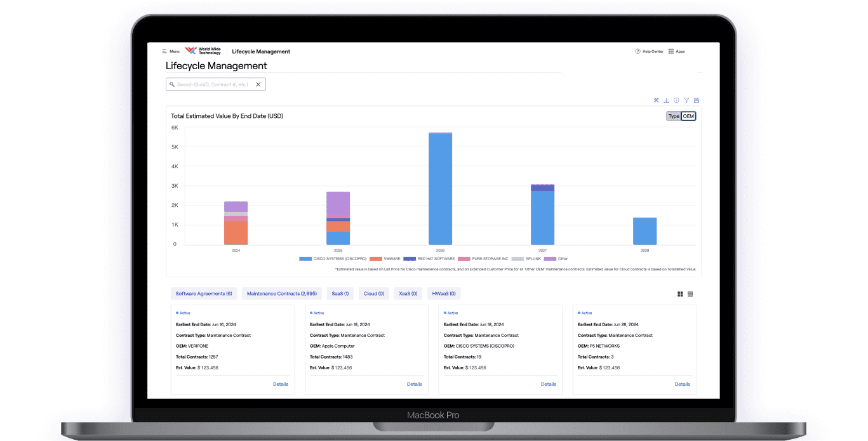Click the orange VMWARE segment of 2024 bar
Viewport: 868px width, 441px height.
236,233
